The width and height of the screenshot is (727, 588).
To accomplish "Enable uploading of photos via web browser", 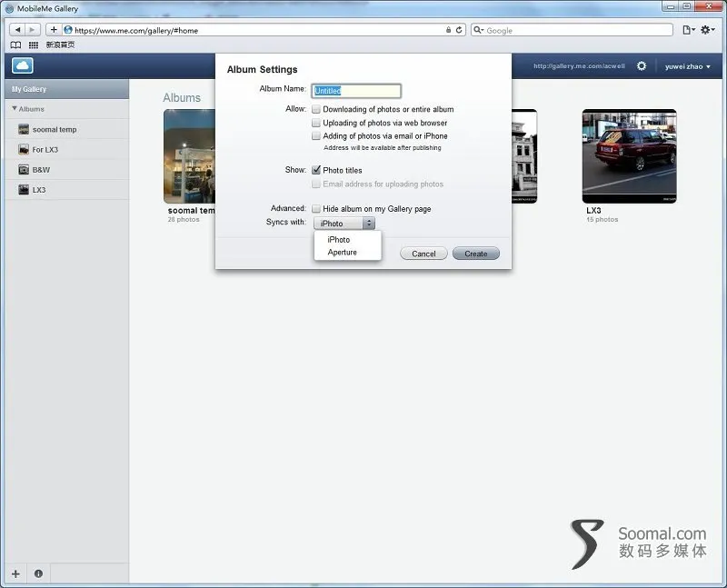I will 316,123.
